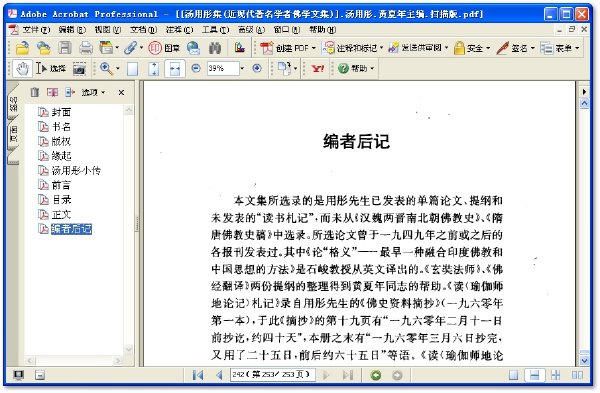Open the 注释 menu

point(179,29)
